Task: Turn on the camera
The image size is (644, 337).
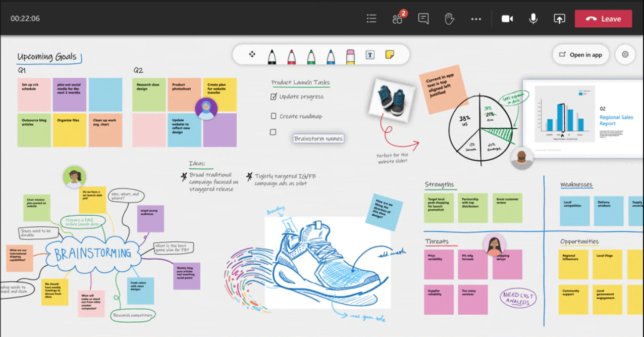Action: click(x=507, y=18)
